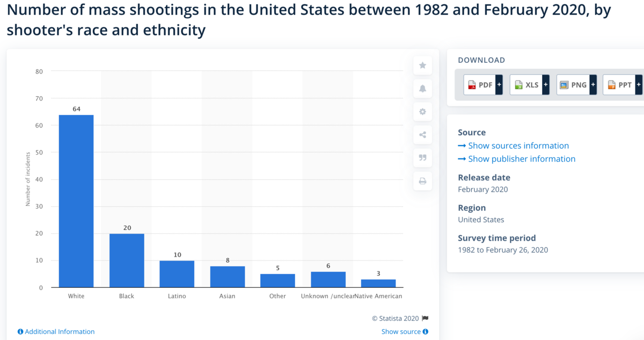Click the White bar in chart
Image resolution: width=644 pixels, height=340 pixels.
tap(76, 201)
